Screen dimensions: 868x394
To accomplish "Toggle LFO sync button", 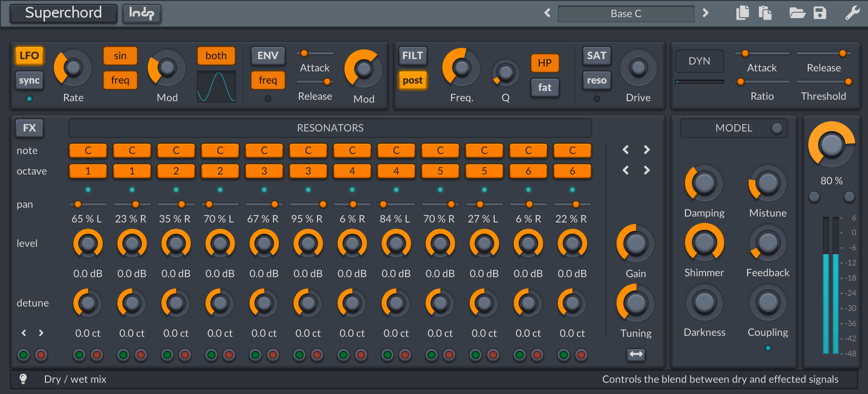I will [29, 80].
